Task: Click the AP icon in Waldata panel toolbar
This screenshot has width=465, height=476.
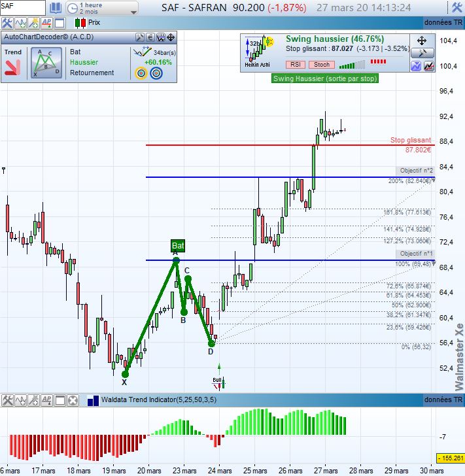Action: 47,400
